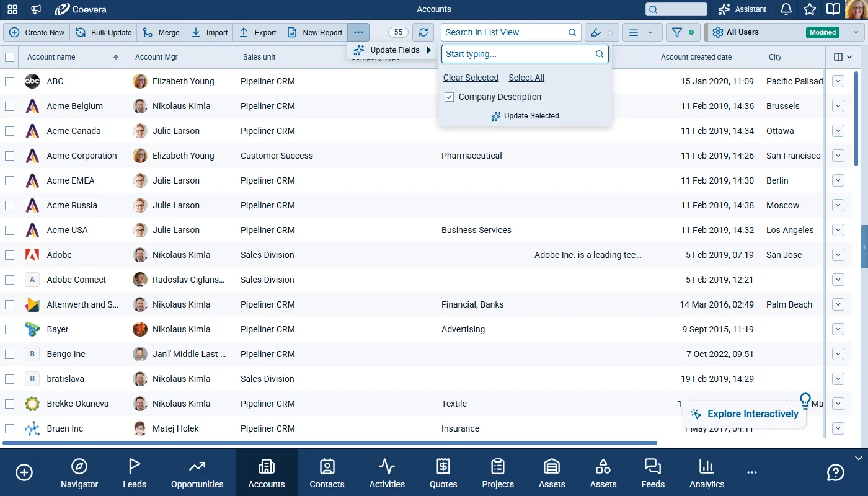Select the Accounts tab in bottom navigation
Image resolution: width=868 pixels, height=496 pixels.
pyautogui.click(x=267, y=474)
